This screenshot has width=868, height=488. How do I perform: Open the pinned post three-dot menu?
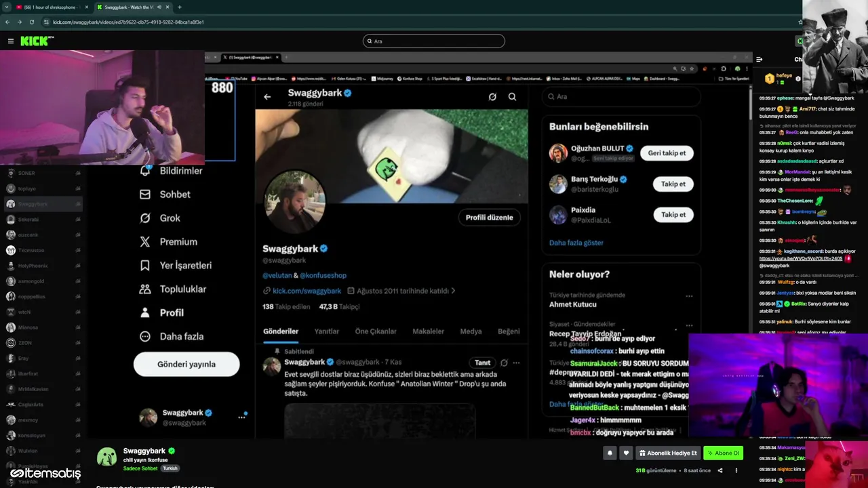[516, 363]
